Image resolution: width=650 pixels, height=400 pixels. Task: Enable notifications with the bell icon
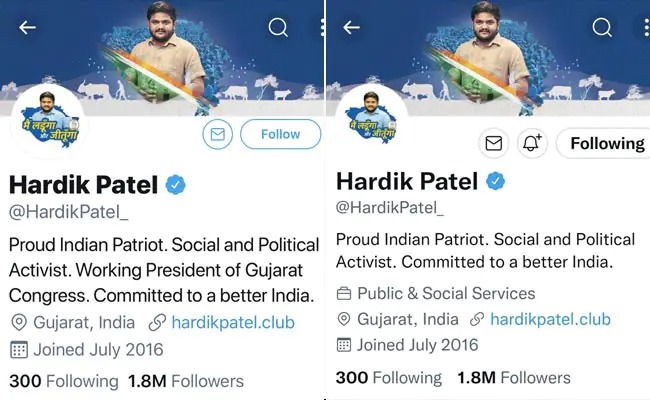pos(531,144)
